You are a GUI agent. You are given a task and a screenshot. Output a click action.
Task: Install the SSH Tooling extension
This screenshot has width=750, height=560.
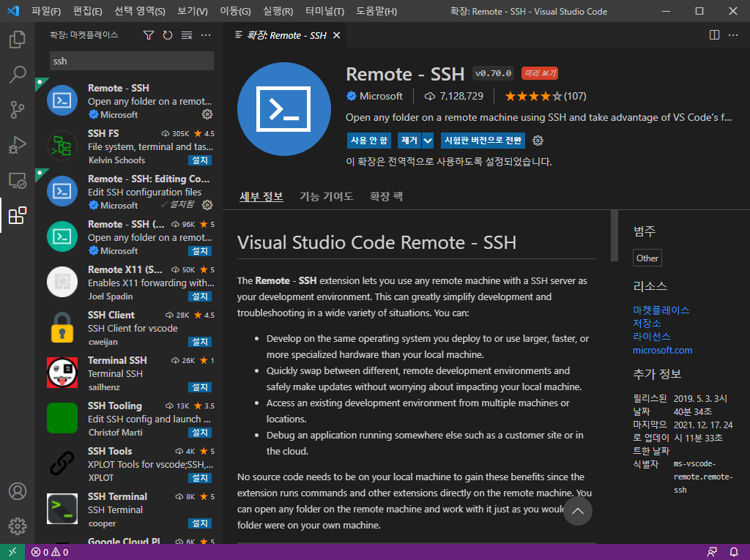(200, 433)
